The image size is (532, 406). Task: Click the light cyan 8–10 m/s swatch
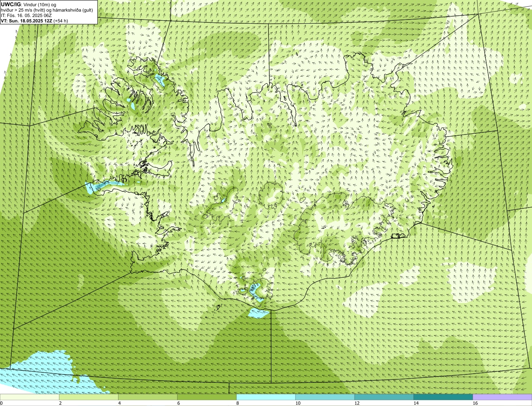point(266,397)
